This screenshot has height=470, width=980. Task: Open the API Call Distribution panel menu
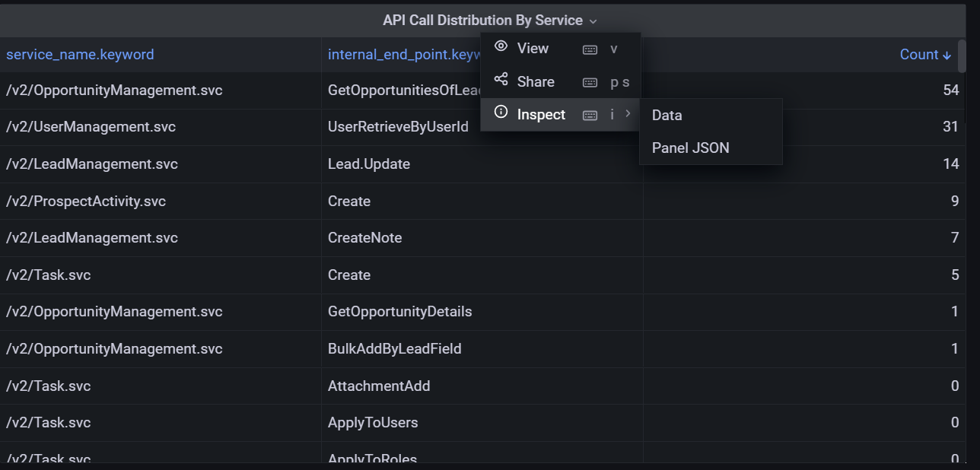coord(482,21)
